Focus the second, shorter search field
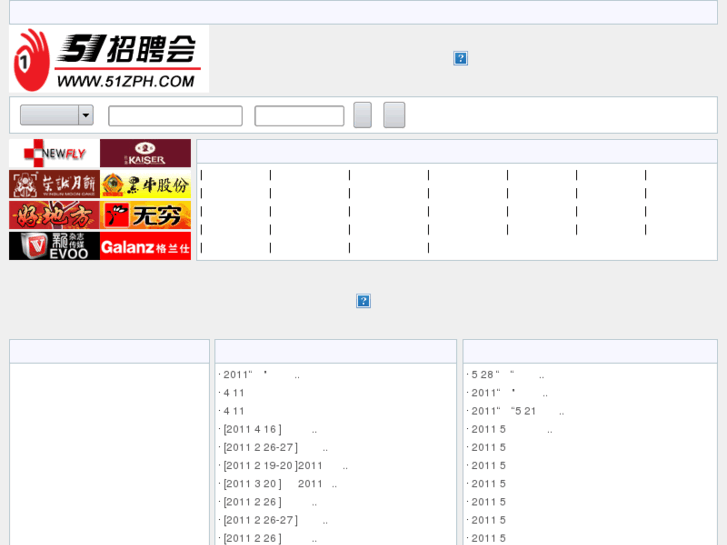The height and width of the screenshot is (545, 727). coord(299,115)
